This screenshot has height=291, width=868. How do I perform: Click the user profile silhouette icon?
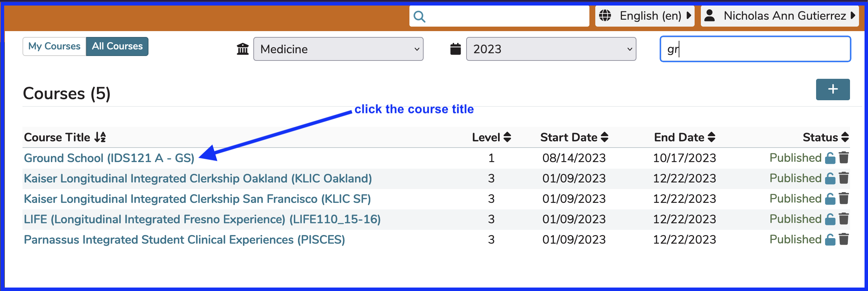click(x=709, y=15)
